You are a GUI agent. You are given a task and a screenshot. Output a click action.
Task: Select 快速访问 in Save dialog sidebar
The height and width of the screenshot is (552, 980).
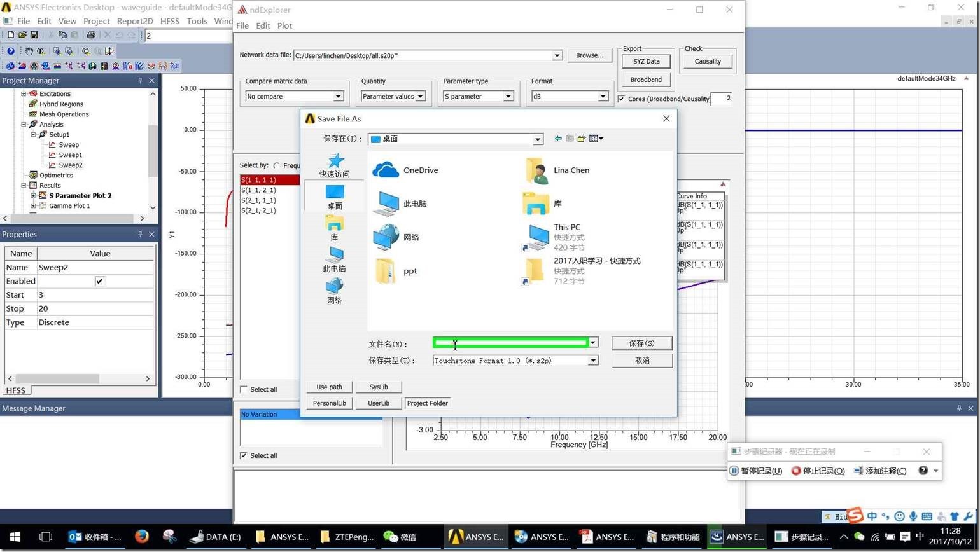tap(335, 166)
